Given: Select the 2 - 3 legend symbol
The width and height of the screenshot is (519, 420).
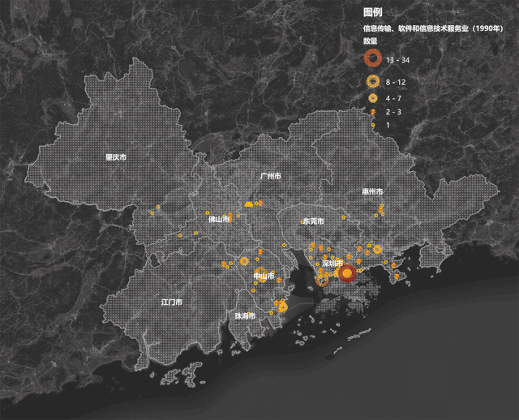Looking at the screenshot, I should (x=373, y=112).
